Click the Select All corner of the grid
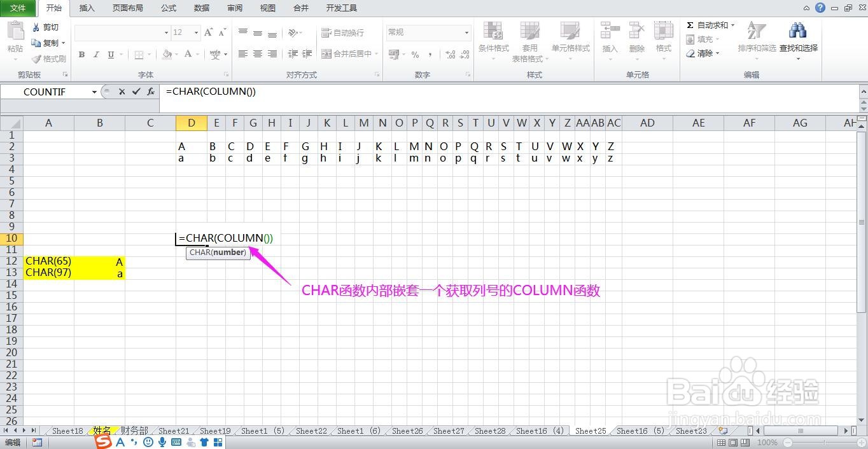The height and width of the screenshot is (449, 868). click(11, 123)
